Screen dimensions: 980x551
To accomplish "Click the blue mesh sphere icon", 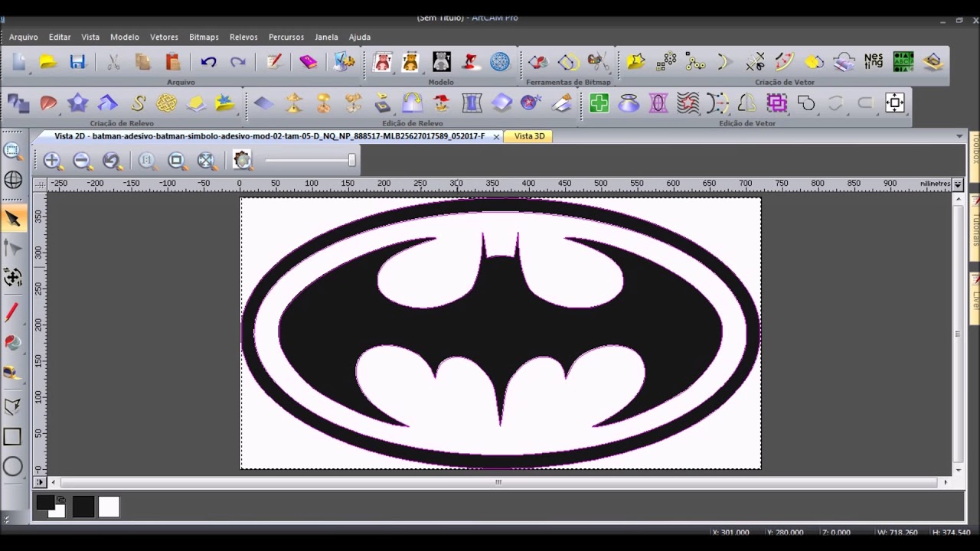I will pyautogui.click(x=500, y=62).
